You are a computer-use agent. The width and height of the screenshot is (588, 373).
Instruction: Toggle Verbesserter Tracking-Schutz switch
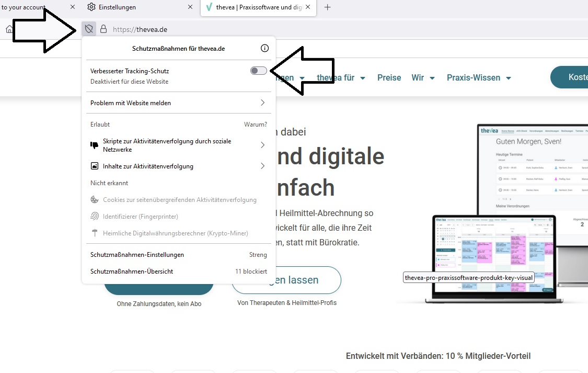coord(259,71)
